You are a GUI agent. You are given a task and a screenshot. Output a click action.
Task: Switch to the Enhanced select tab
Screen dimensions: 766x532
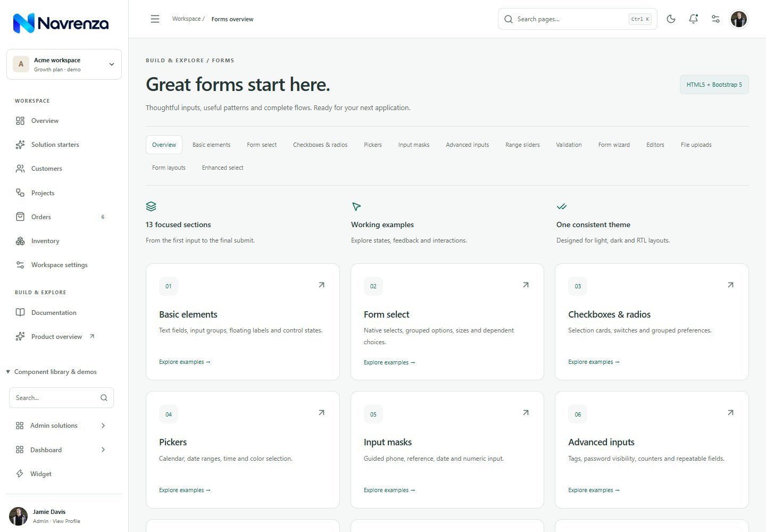(222, 168)
